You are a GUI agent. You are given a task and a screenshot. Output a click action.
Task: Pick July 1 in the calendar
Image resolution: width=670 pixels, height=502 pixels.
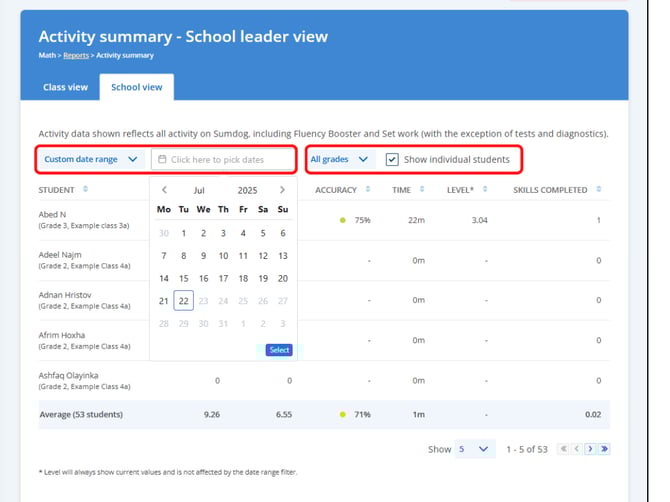tap(184, 233)
